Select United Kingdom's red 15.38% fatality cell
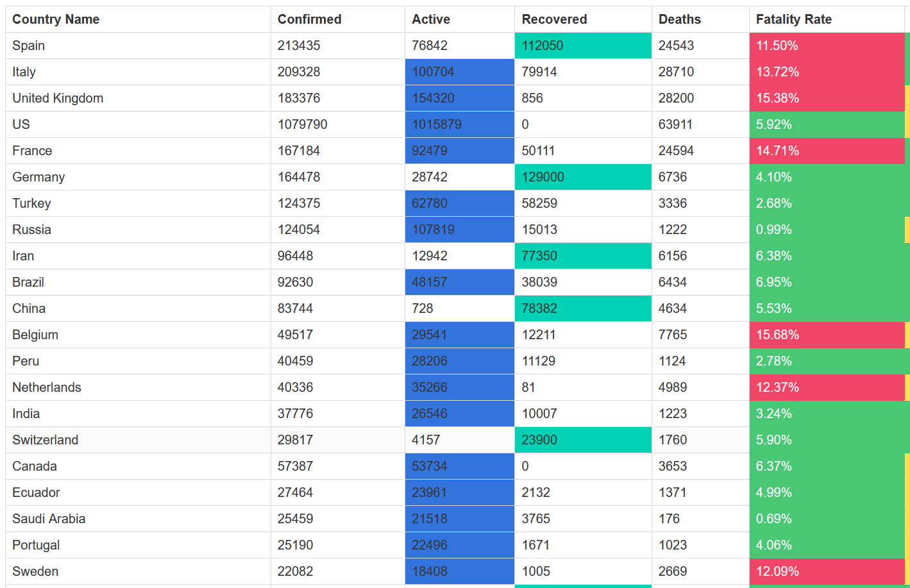910x588 pixels. click(826, 98)
